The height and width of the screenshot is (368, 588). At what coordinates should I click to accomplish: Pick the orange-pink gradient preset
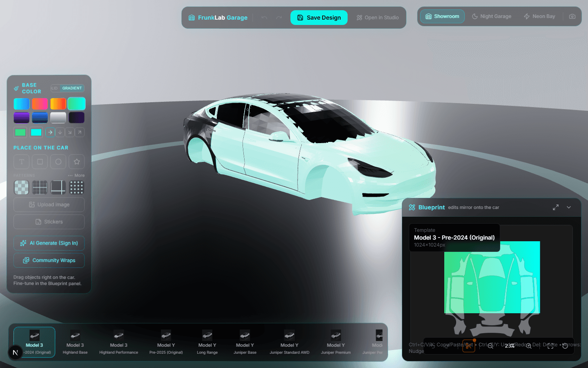pos(40,104)
